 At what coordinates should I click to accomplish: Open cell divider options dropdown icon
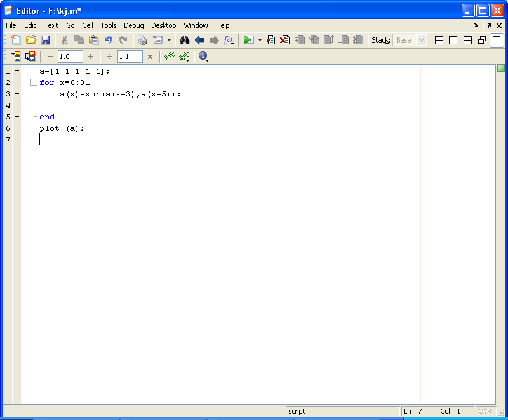(x=184, y=56)
